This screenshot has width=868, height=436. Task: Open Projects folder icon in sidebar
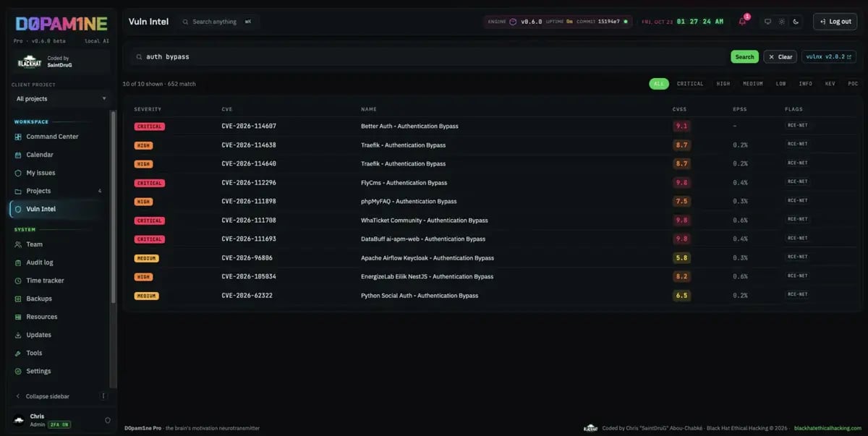(x=18, y=191)
